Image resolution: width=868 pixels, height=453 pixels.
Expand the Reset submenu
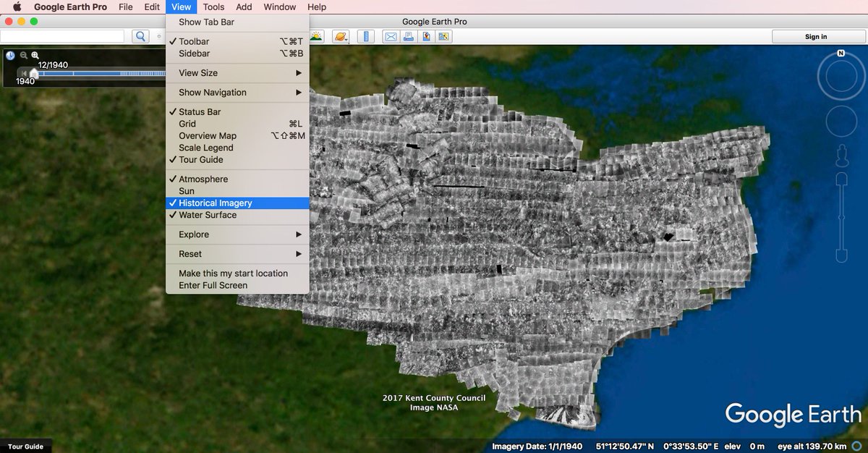click(237, 254)
